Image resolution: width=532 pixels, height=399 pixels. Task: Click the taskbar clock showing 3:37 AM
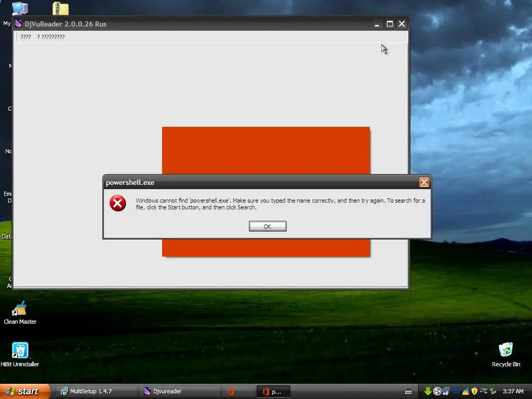(x=513, y=391)
